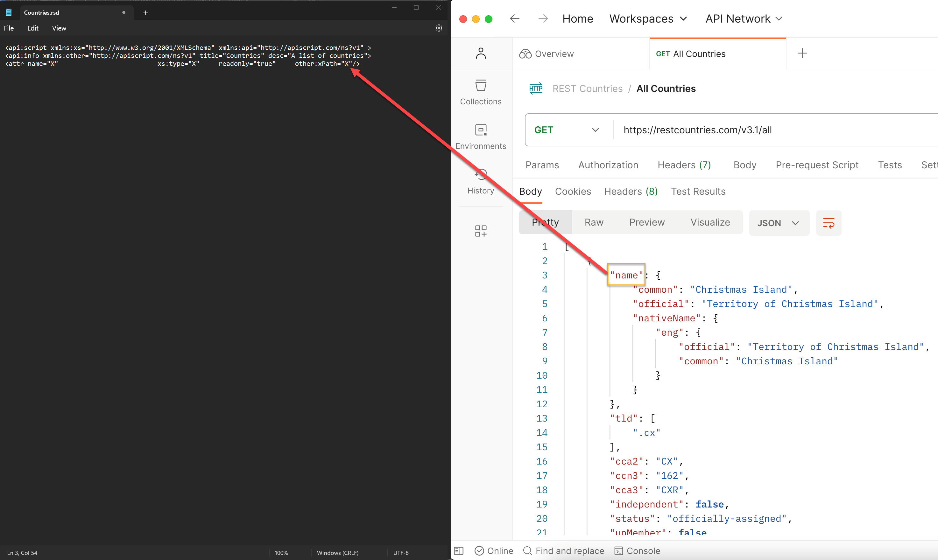This screenshot has height=560, width=938.
Task: Open Notepad settings gear icon
Action: (x=439, y=28)
